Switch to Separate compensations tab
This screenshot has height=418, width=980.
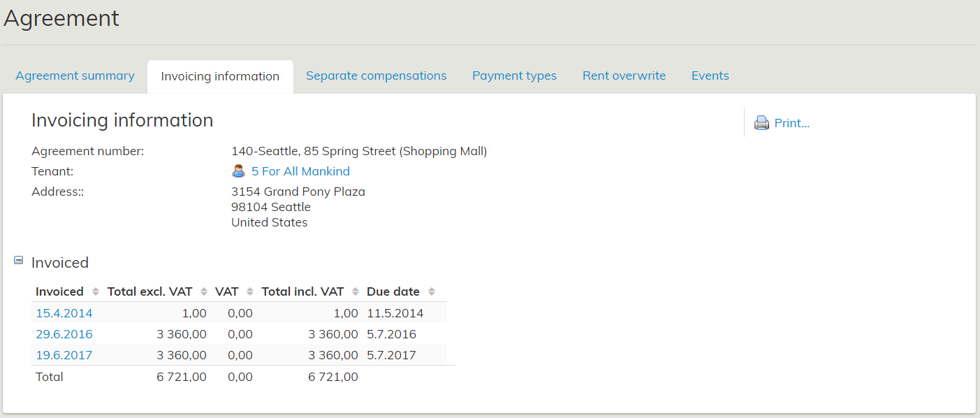coord(376,75)
